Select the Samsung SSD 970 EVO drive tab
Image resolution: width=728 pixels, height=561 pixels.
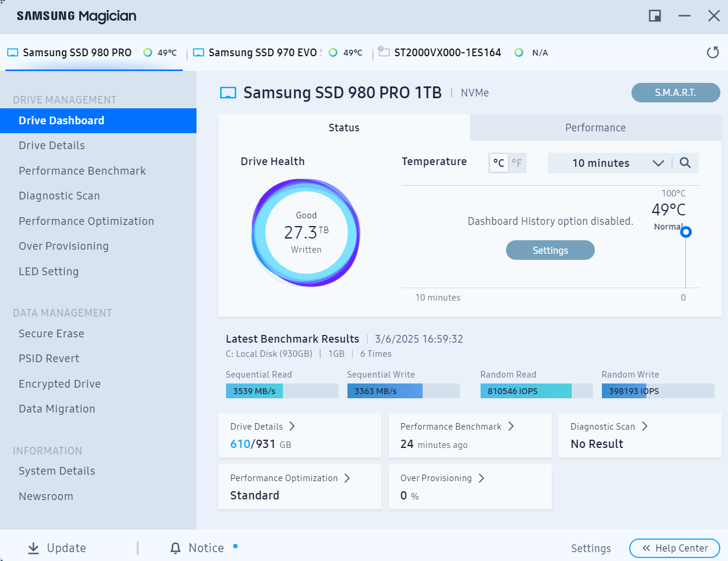coord(279,53)
